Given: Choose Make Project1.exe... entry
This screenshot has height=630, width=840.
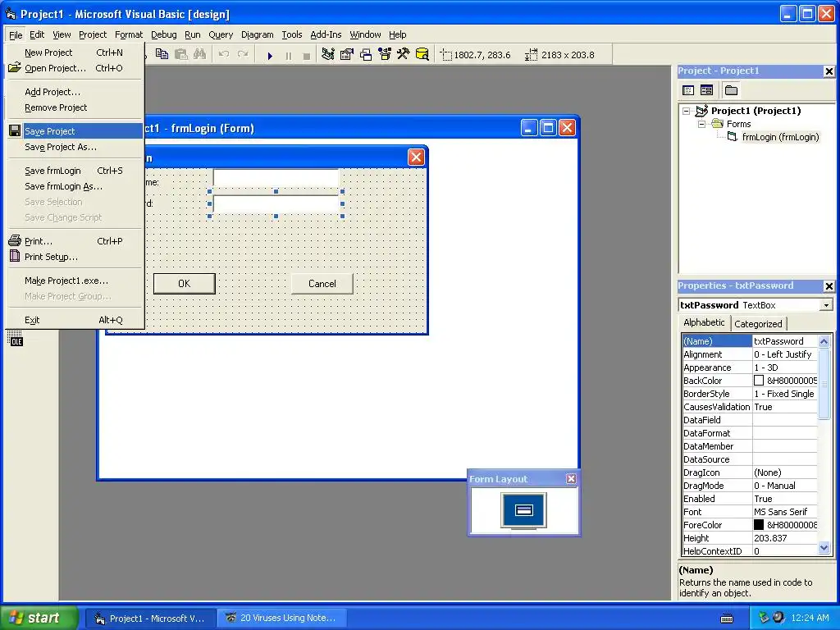Looking at the screenshot, I should [x=75, y=281].
